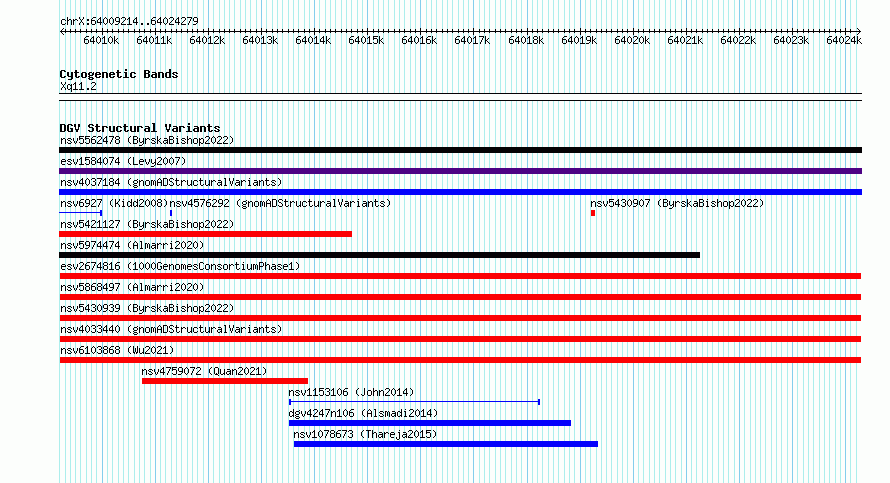Click the esv1584074 (Levy2007) label

tap(123, 161)
